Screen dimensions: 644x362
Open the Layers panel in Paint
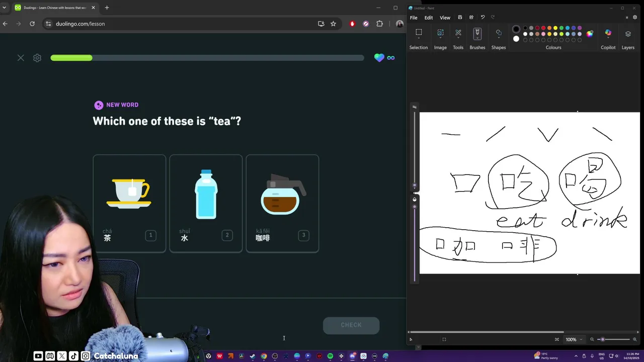point(628,34)
